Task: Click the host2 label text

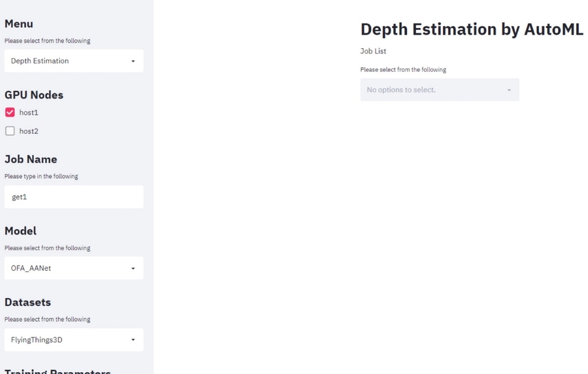Action: click(x=29, y=131)
